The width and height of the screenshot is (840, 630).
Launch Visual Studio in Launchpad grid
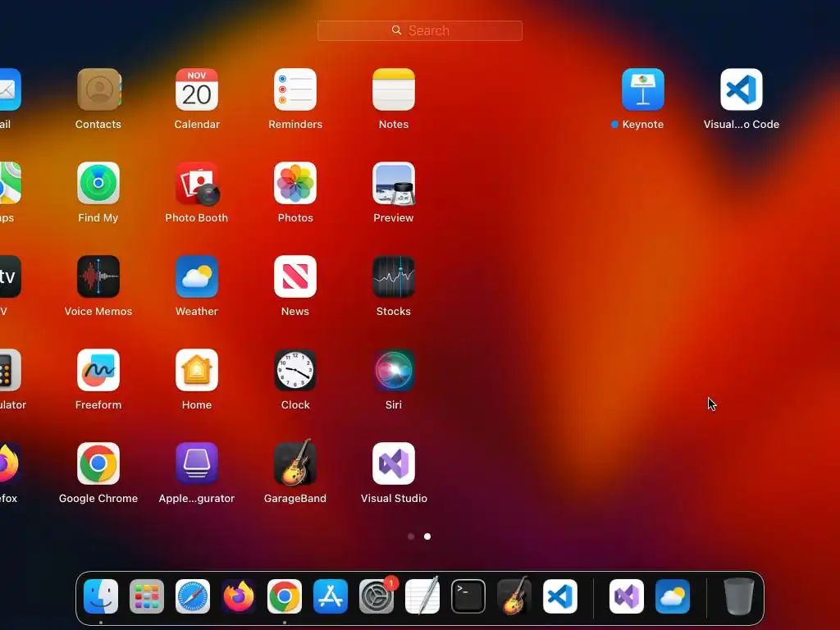[x=394, y=463]
